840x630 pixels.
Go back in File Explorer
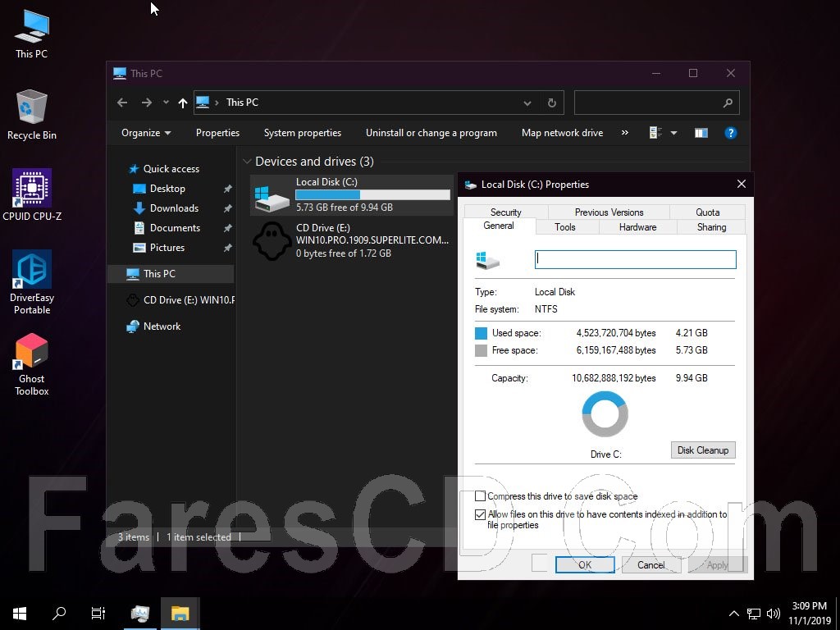pyautogui.click(x=122, y=103)
